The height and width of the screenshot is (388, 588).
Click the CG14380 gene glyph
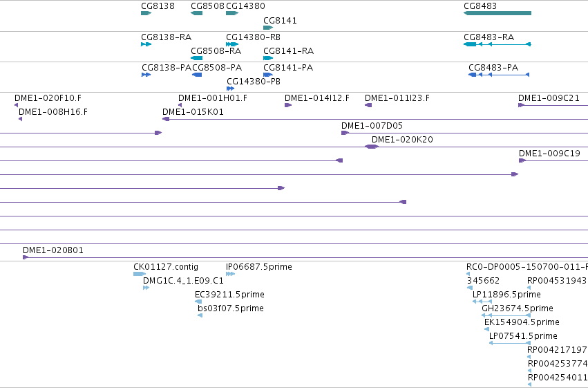(x=232, y=13)
